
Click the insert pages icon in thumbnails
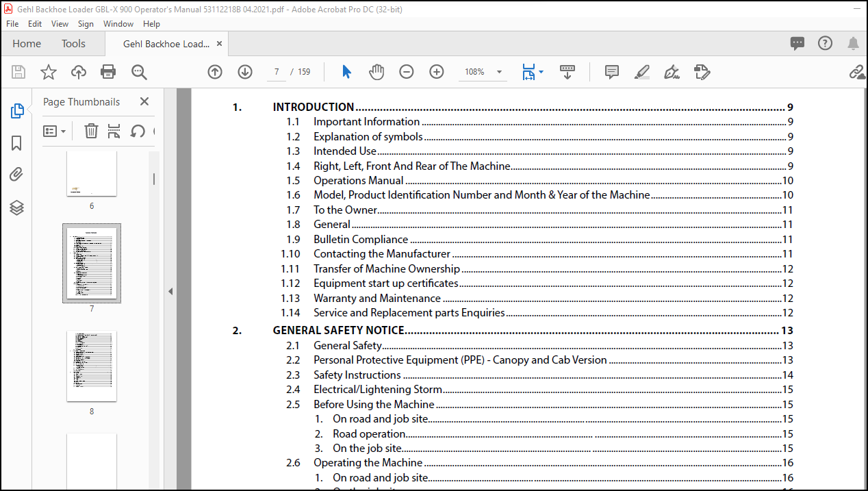114,131
